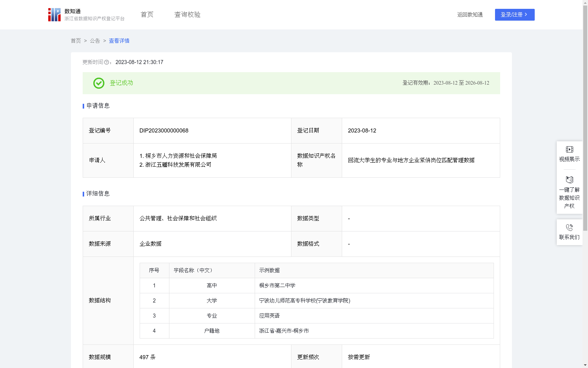Click the 更新频次 label cell
This screenshot has width=588, height=368.
point(316,357)
